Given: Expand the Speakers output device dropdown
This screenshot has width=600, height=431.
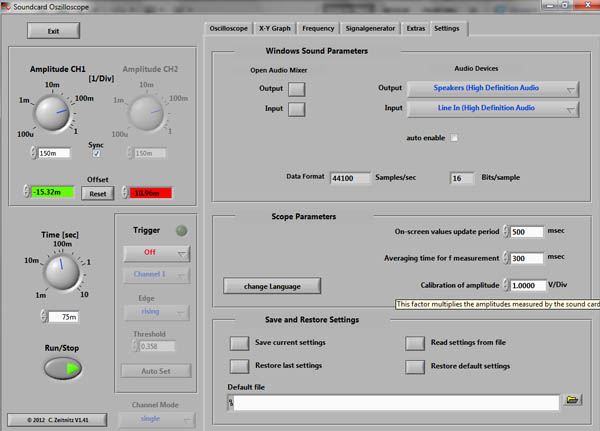Looking at the screenshot, I should click(492, 89).
